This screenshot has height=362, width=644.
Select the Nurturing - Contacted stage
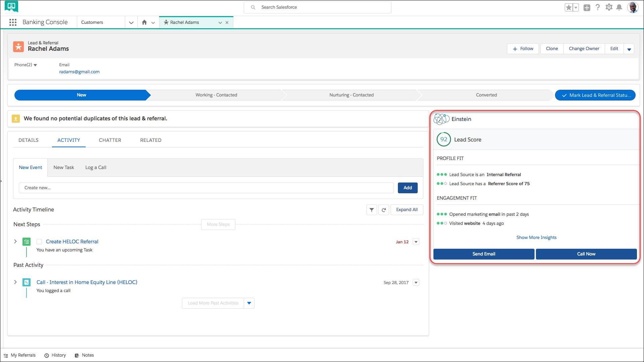coord(351,95)
